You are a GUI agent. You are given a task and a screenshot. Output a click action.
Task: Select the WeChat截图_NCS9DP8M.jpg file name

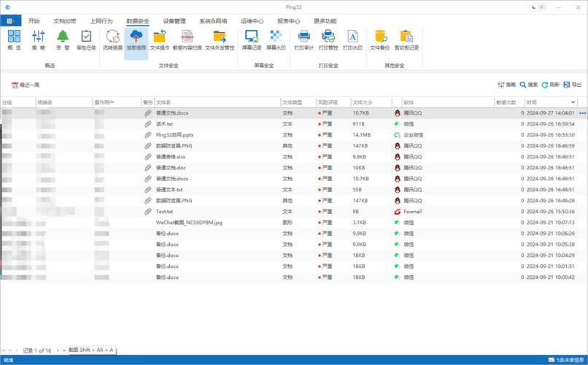pos(189,223)
